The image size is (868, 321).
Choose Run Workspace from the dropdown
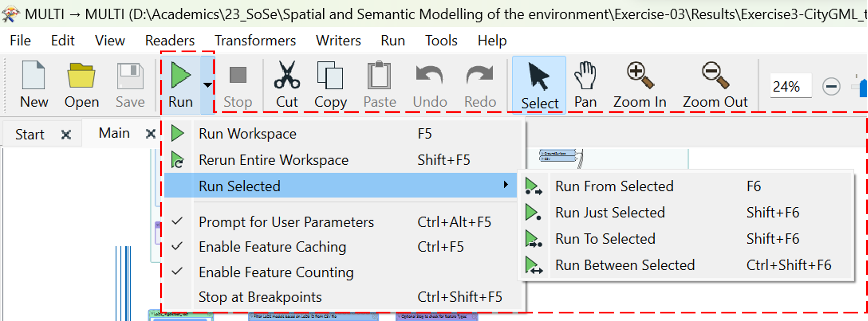[341, 134]
